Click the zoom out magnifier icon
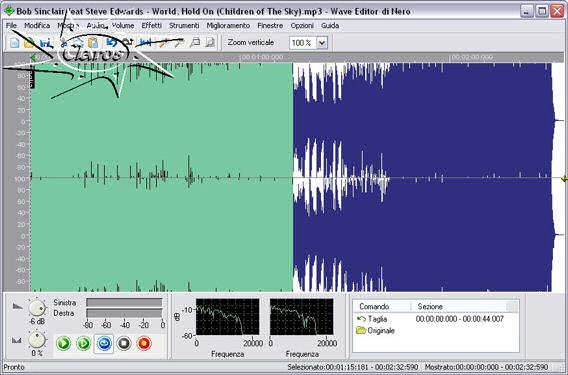The width and height of the screenshot is (568, 375). [210, 43]
